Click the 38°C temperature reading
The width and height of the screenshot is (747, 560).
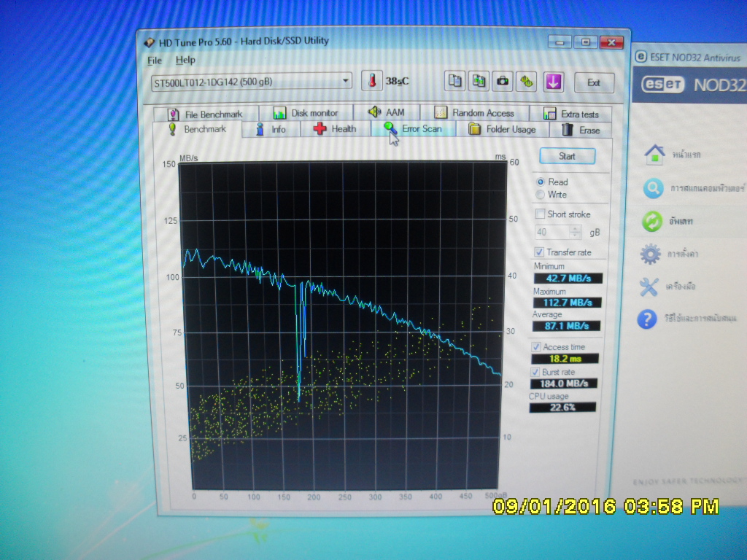(x=397, y=81)
